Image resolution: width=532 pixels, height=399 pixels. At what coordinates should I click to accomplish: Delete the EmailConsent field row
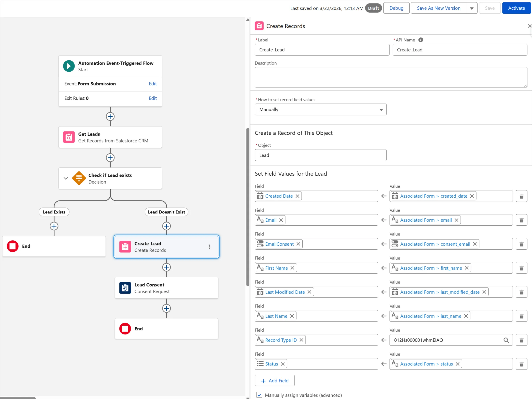(521, 244)
